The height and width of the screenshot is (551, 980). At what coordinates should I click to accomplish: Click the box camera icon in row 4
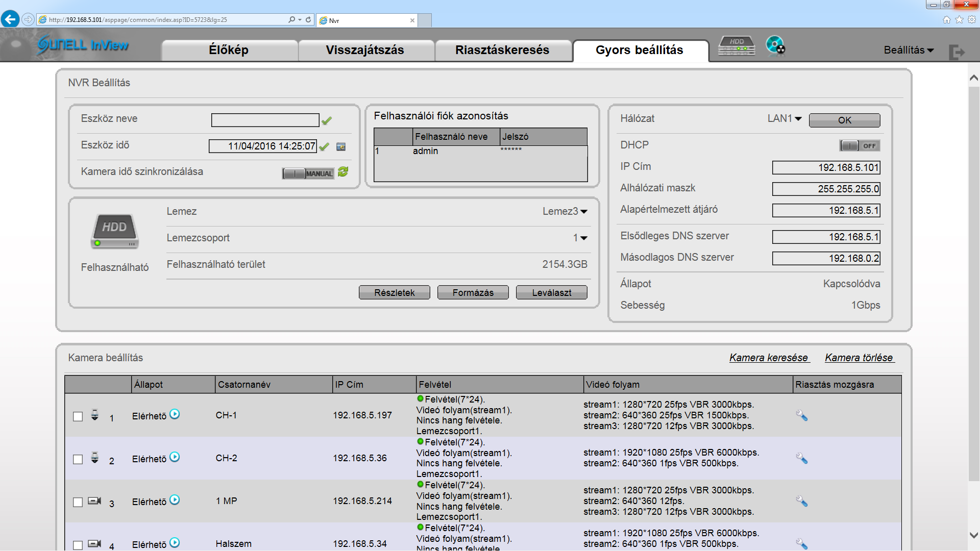[x=94, y=543]
